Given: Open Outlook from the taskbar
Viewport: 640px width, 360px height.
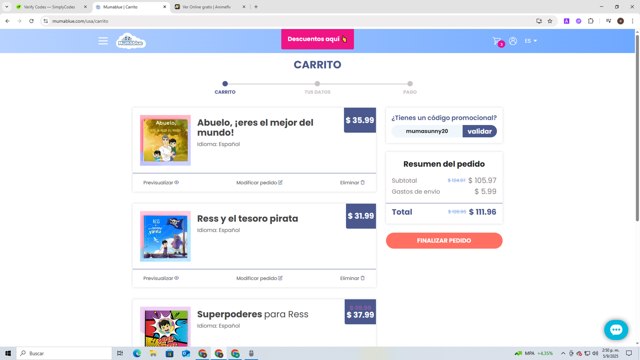Looking at the screenshot, I should pos(186,353).
